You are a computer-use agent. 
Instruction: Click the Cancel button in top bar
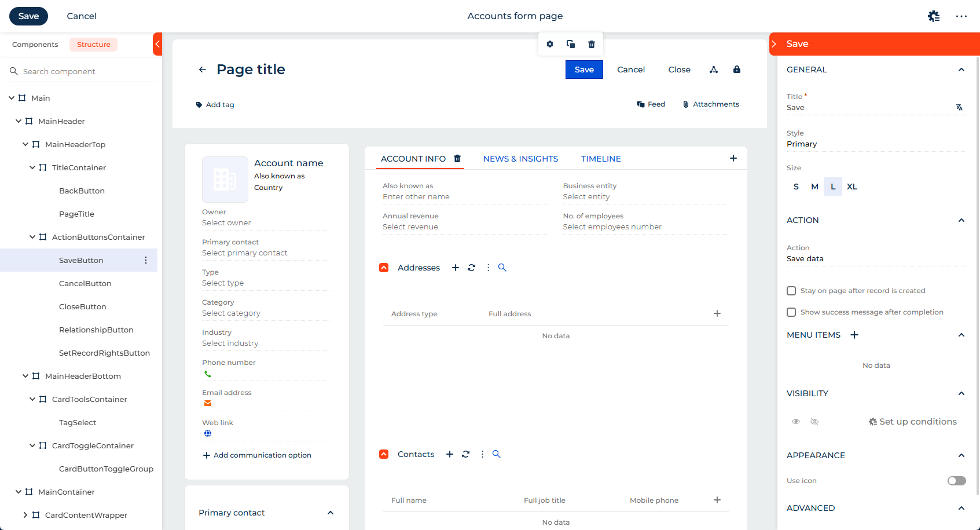pyautogui.click(x=82, y=16)
